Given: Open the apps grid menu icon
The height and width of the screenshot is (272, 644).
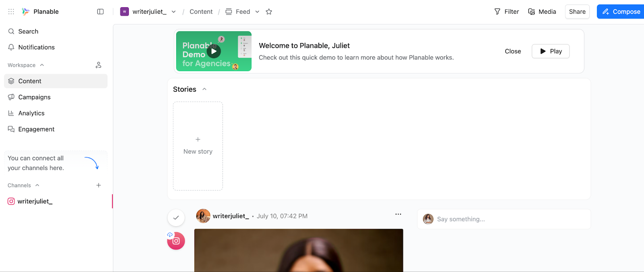Looking at the screenshot, I should click(11, 12).
